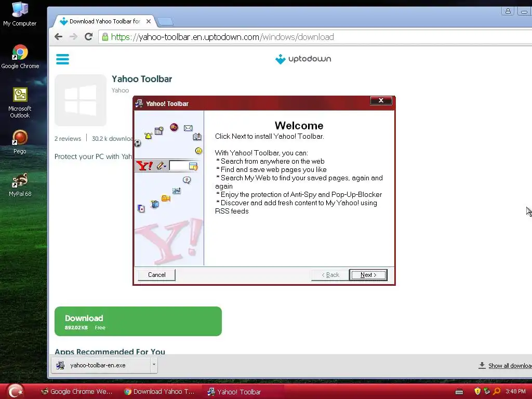Image resolution: width=532 pixels, height=399 pixels.
Task: Click the Y! logo in installer toolbar
Action: click(144, 166)
